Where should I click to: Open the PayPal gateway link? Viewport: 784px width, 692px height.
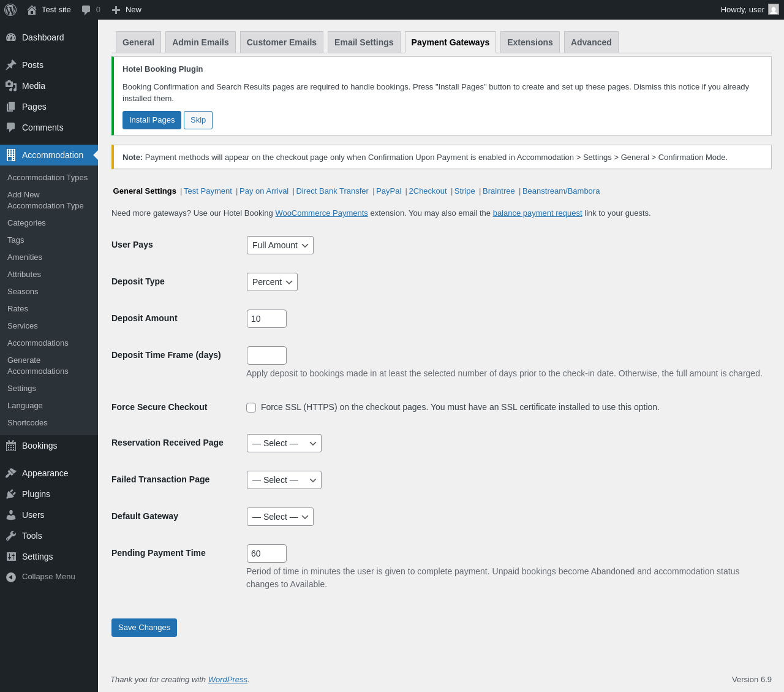click(x=388, y=191)
